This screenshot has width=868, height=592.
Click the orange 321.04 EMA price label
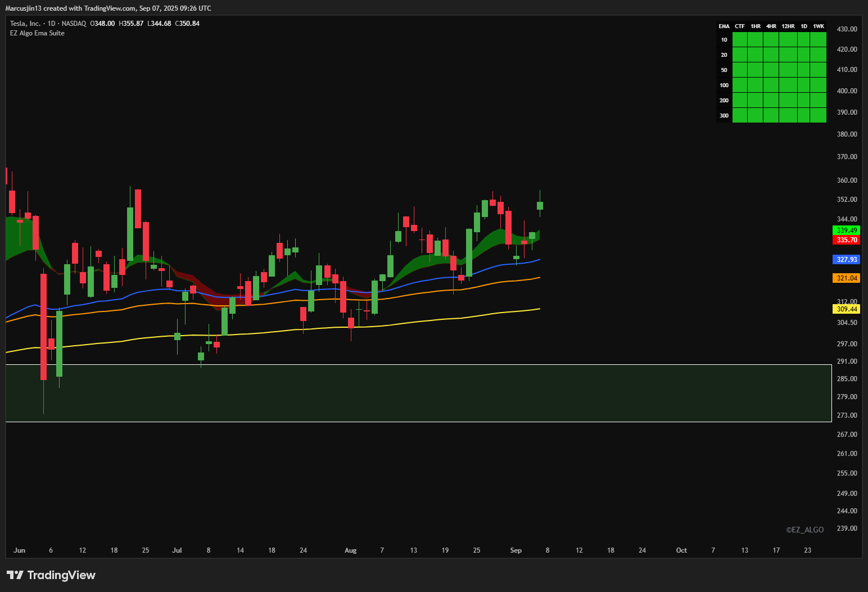tap(846, 278)
